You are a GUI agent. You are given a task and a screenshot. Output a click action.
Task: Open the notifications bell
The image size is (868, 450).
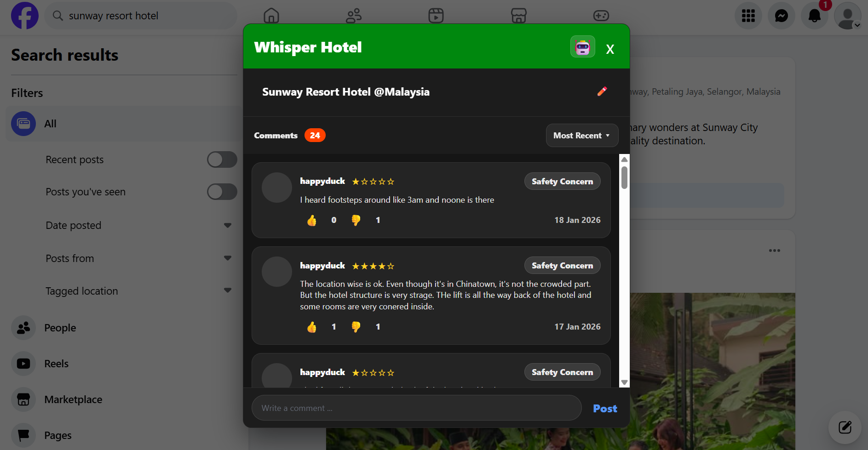[814, 16]
